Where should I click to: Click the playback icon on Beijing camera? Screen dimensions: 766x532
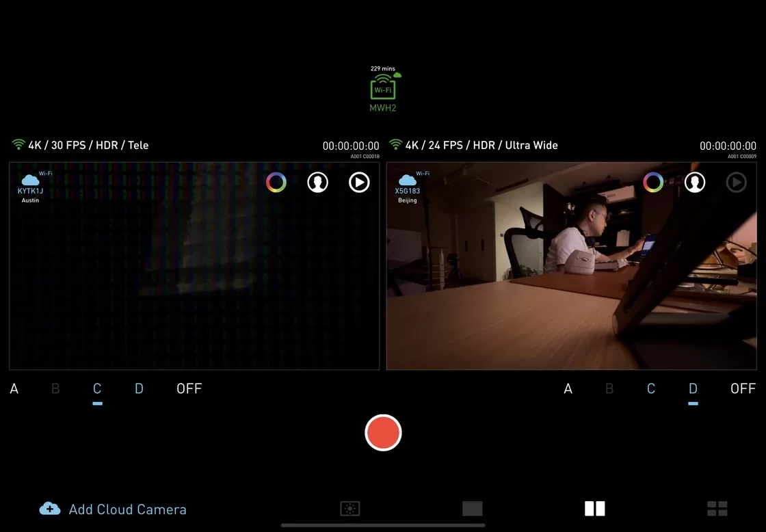(736, 182)
